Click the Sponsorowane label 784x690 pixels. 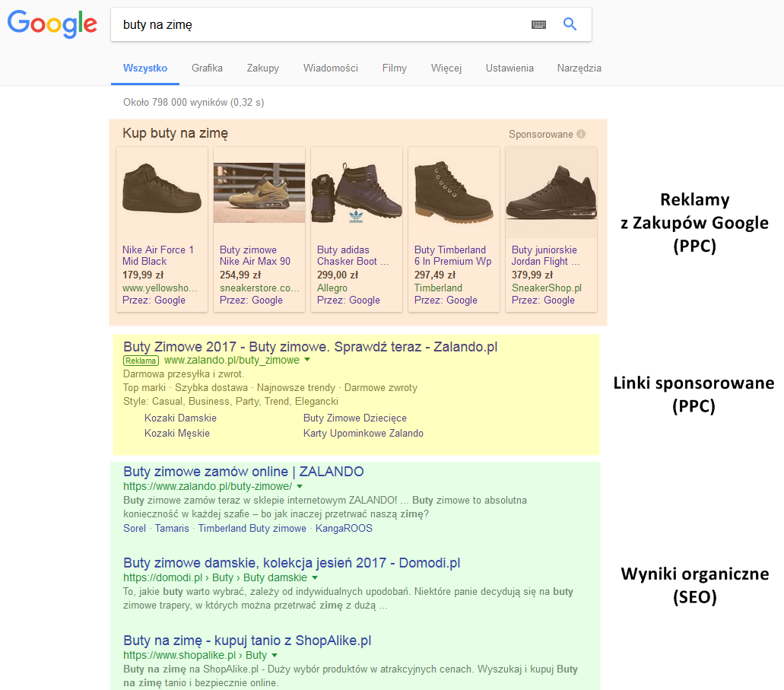pyautogui.click(x=541, y=134)
